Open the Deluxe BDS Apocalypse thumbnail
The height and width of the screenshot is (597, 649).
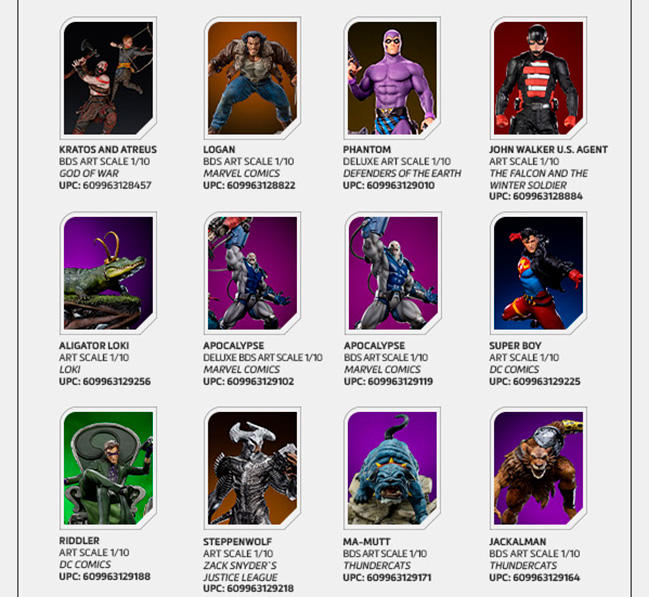point(252,273)
